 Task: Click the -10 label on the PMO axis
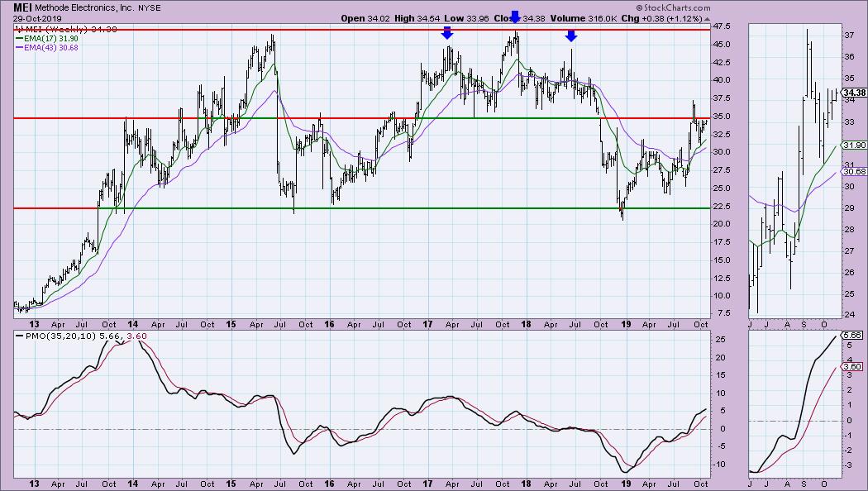pyautogui.click(x=720, y=464)
